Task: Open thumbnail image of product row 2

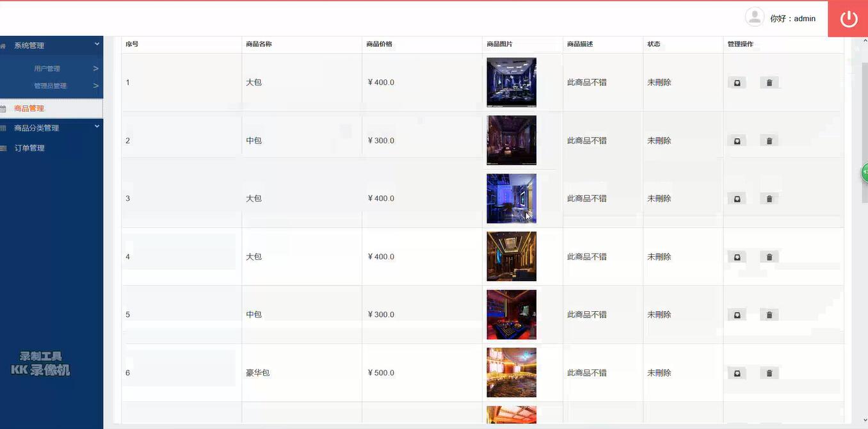Action: click(x=511, y=140)
